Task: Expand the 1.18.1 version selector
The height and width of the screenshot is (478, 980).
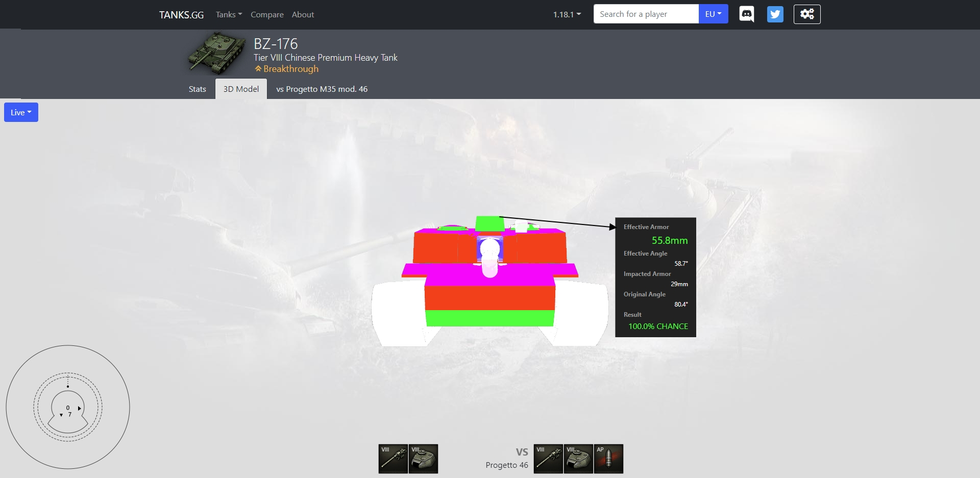Action: click(567, 15)
